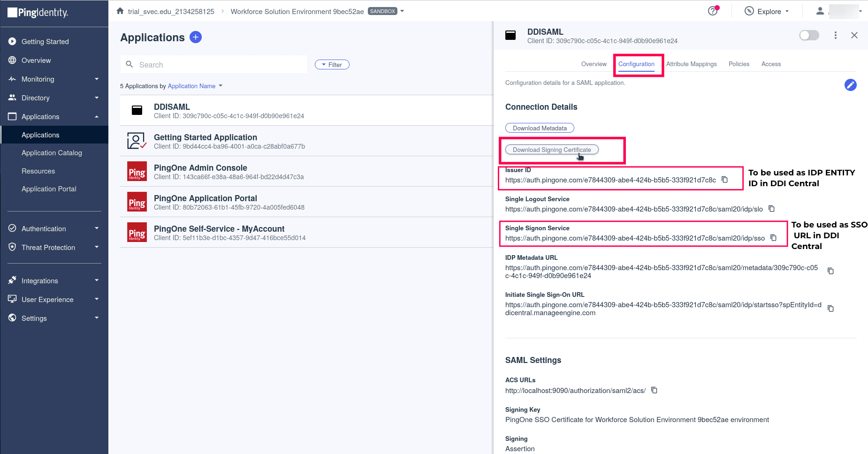Click the Download Signing Certificate button
Image resolution: width=868 pixels, height=454 pixels.
point(552,150)
